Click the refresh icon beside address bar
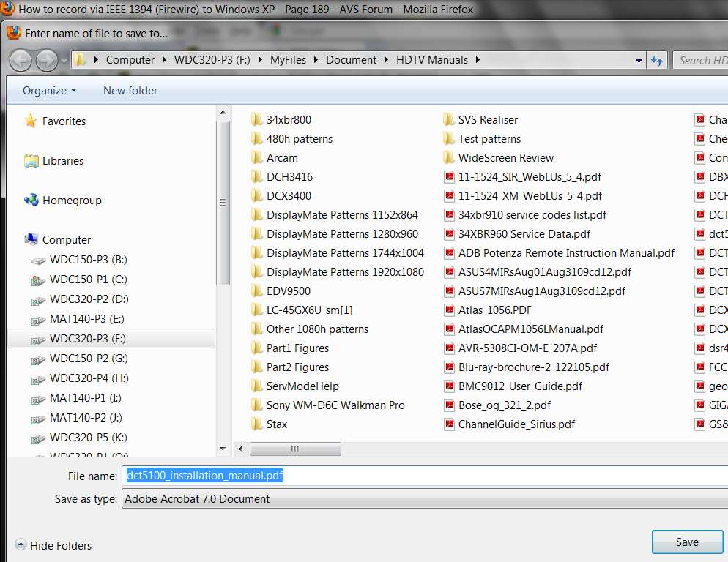Image resolution: width=728 pixels, height=562 pixels. coord(656,60)
